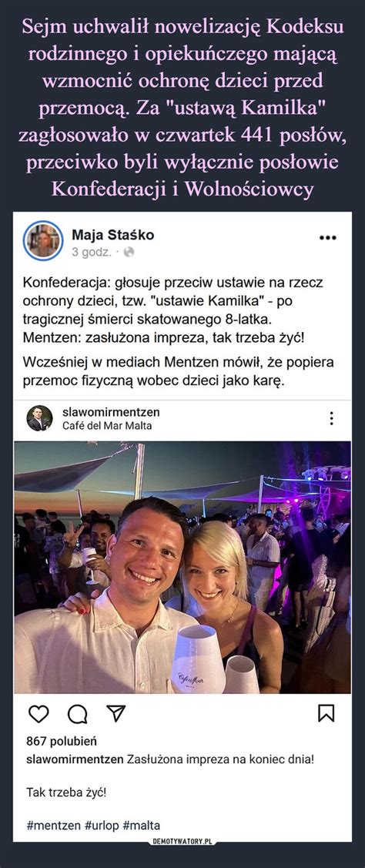This screenshot has width=365, height=868.
Task: Open Instagram post vertical dots menu
Action: pyautogui.click(x=331, y=418)
